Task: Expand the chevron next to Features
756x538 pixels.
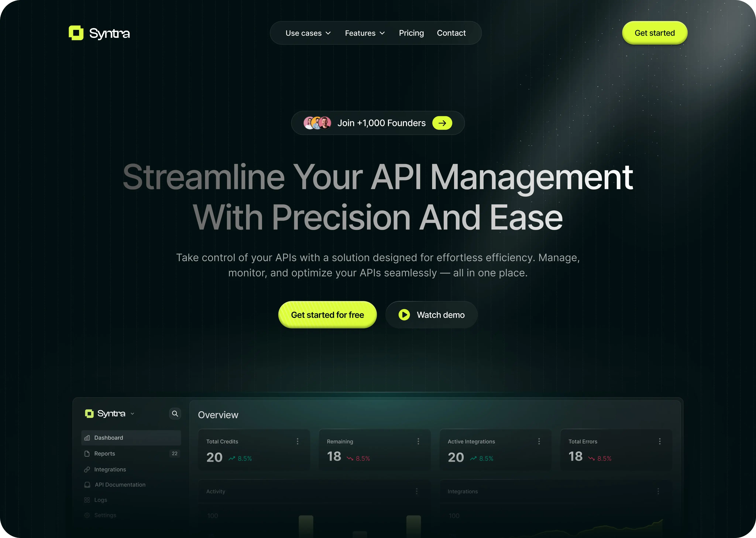Action: tap(382, 33)
